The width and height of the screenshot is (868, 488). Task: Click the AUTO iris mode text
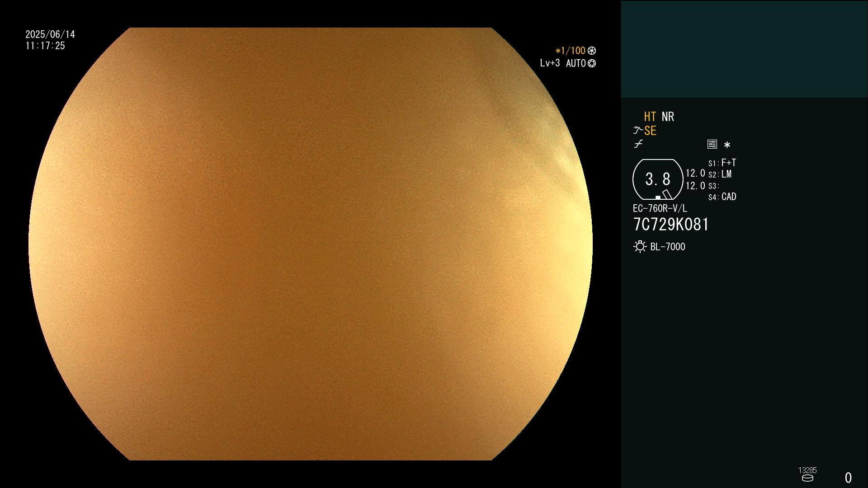(x=576, y=63)
